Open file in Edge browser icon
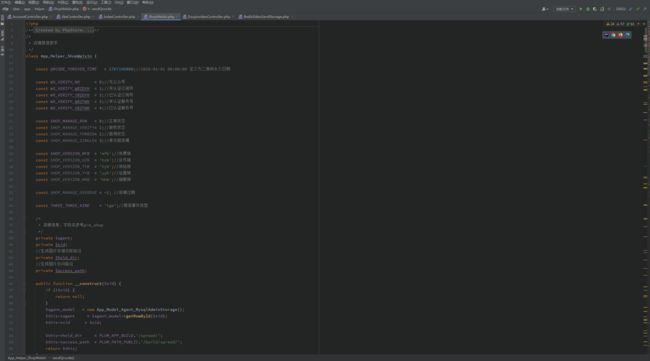The width and height of the screenshot is (650, 361). coord(627,35)
